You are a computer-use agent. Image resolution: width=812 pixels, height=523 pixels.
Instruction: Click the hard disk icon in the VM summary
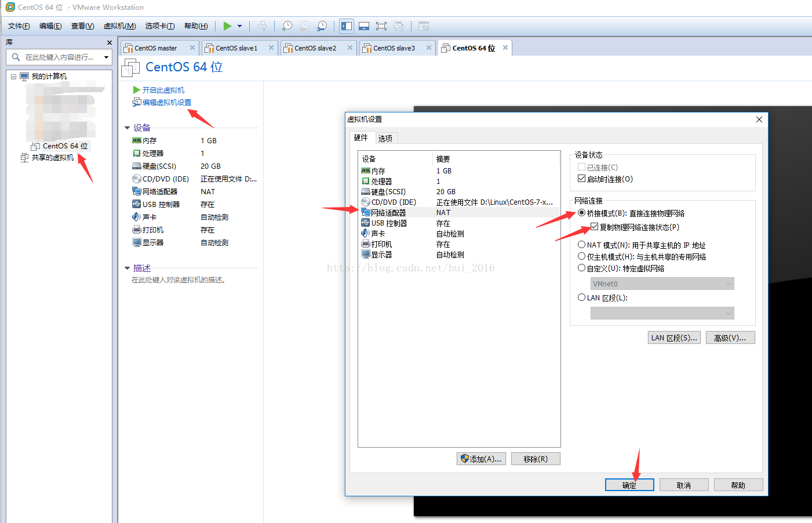point(137,166)
